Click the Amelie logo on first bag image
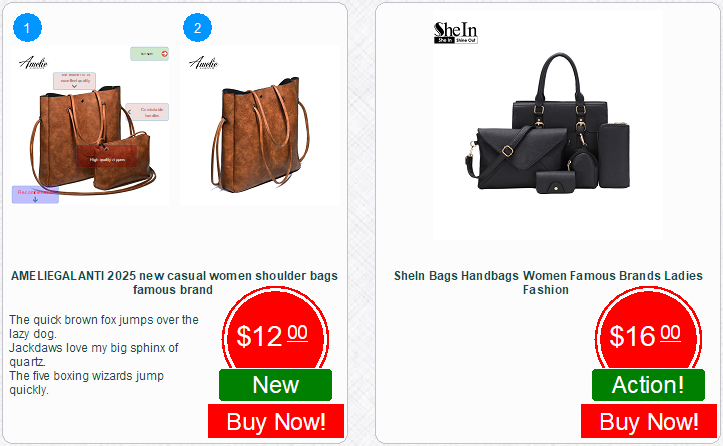 tap(33, 63)
